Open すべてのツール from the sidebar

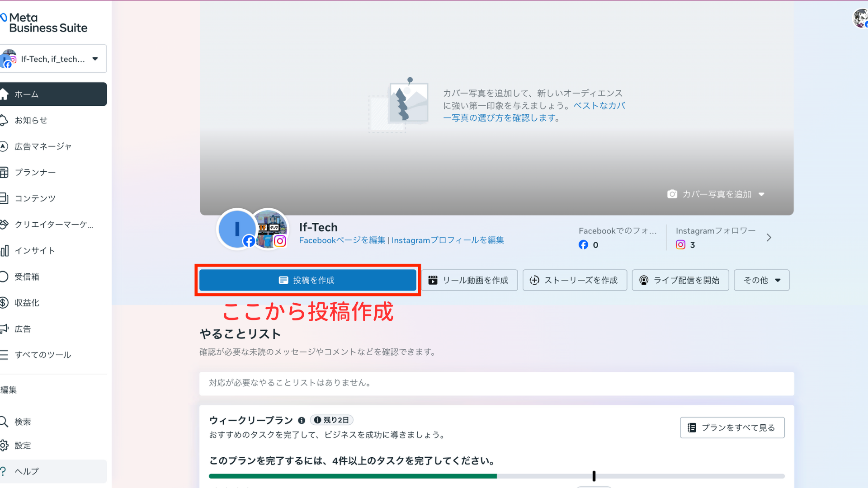(43, 355)
